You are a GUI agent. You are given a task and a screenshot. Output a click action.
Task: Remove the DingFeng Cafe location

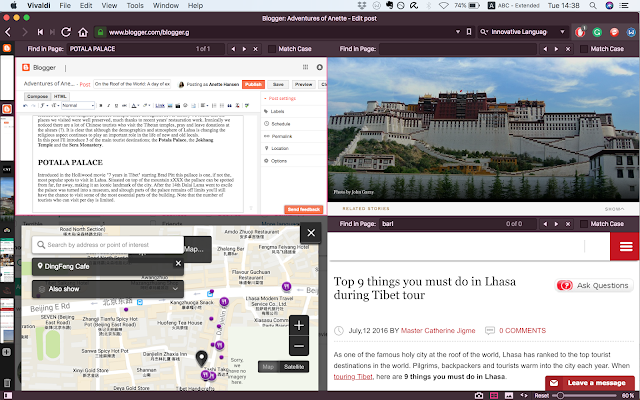178,263
